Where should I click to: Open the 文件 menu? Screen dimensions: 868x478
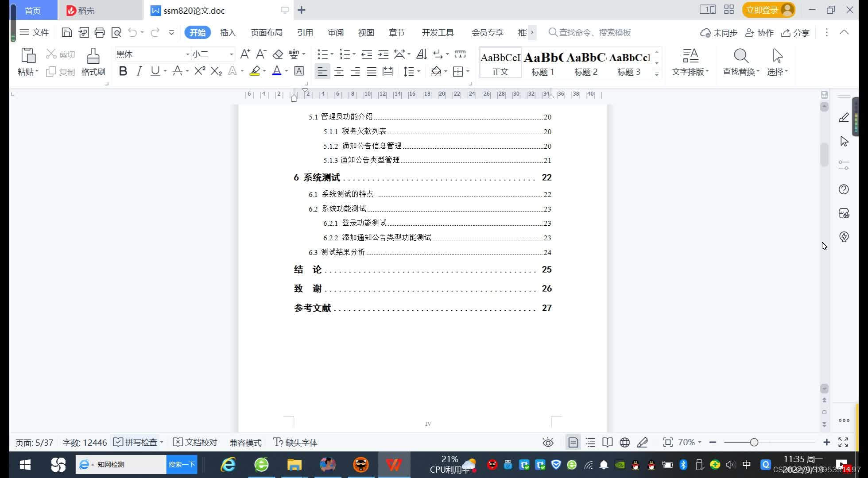click(35, 32)
